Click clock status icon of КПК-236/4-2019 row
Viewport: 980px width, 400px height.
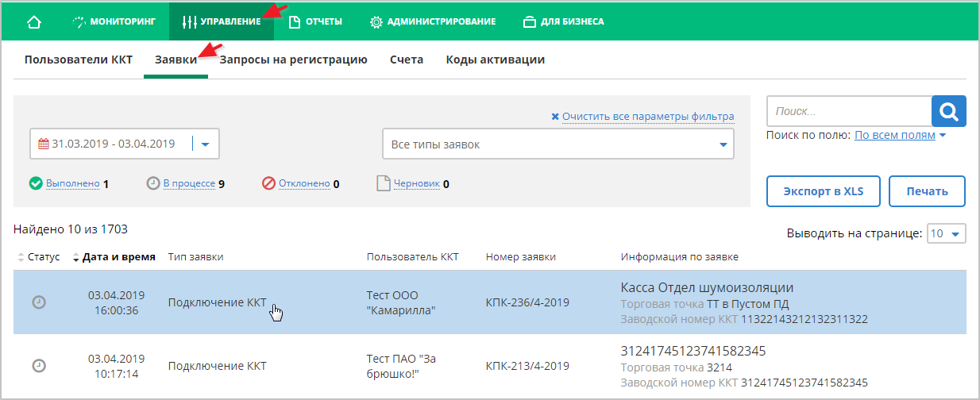point(38,302)
